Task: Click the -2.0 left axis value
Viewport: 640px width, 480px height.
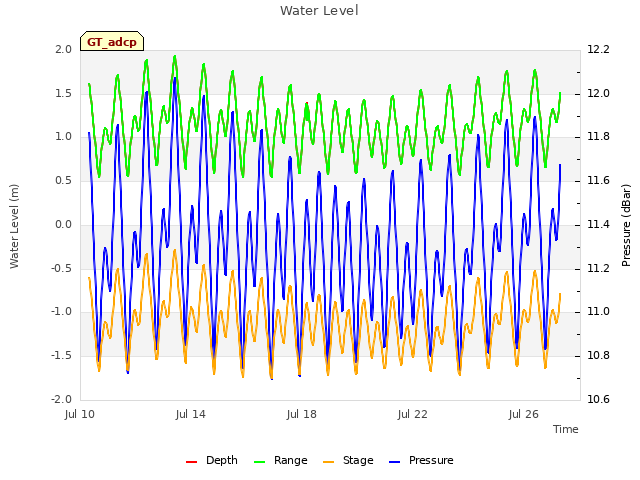Action: tap(62, 399)
